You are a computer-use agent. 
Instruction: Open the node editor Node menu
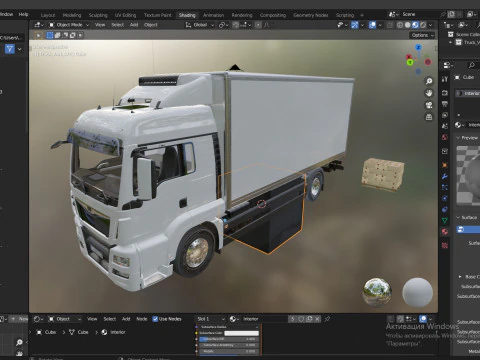pyautogui.click(x=142, y=319)
